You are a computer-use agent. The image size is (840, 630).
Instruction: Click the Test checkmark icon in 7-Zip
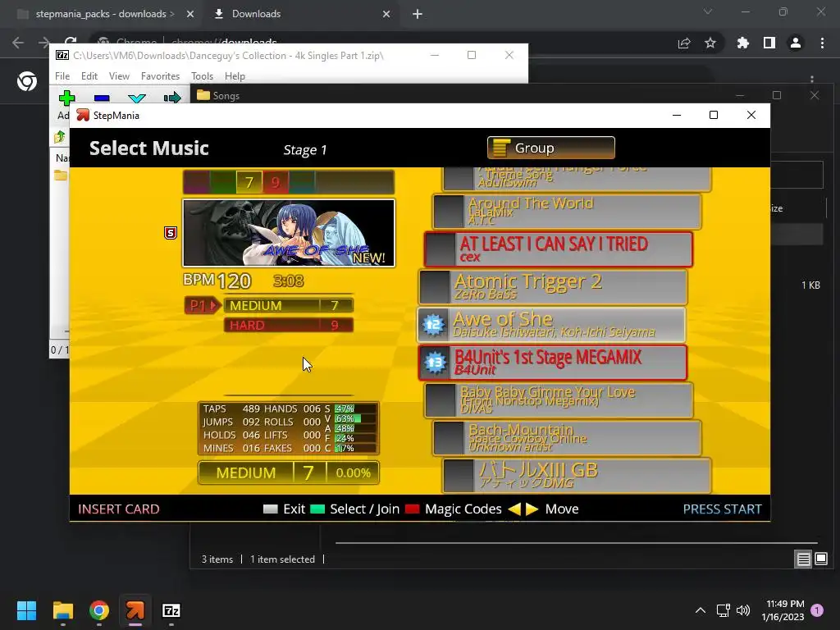(137, 98)
